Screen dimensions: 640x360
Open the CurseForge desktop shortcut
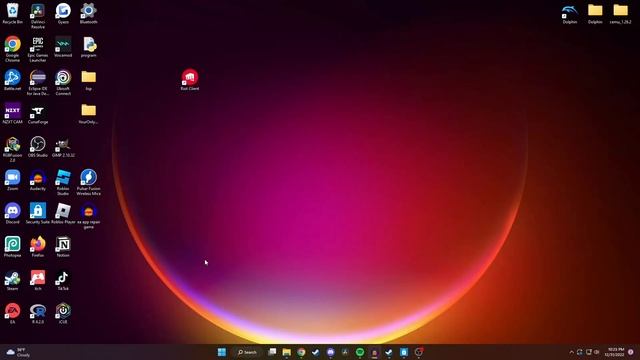pyautogui.click(x=38, y=113)
